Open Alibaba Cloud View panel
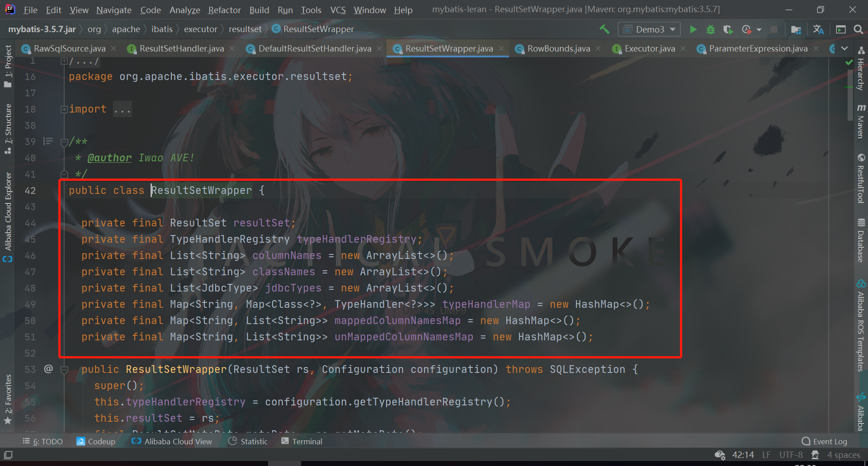Image resolution: width=868 pixels, height=466 pixels. coord(172,442)
